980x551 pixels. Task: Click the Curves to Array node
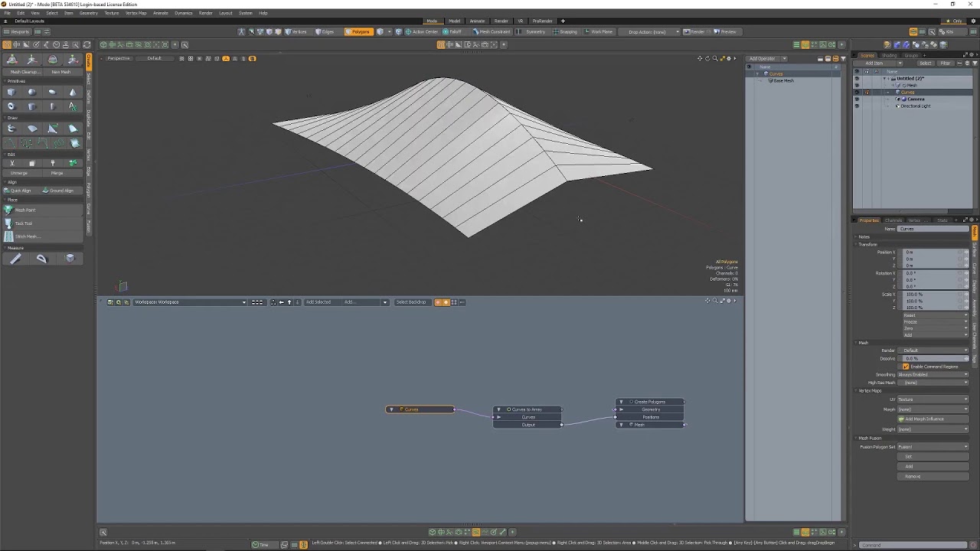tap(528, 409)
